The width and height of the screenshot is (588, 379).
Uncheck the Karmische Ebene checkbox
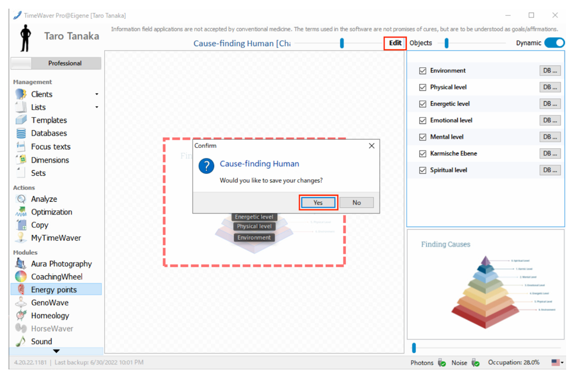pos(423,153)
